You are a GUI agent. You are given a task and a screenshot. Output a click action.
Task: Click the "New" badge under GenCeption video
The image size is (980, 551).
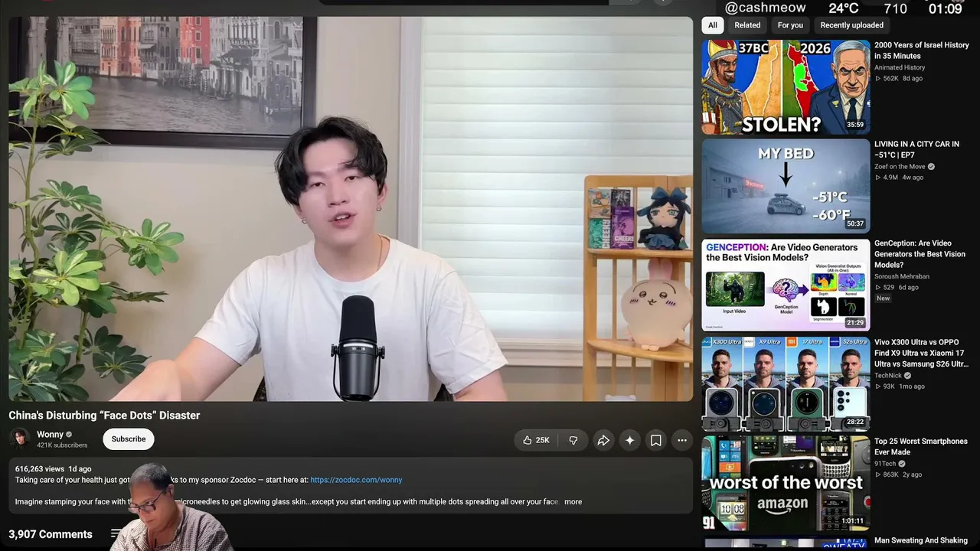click(883, 298)
